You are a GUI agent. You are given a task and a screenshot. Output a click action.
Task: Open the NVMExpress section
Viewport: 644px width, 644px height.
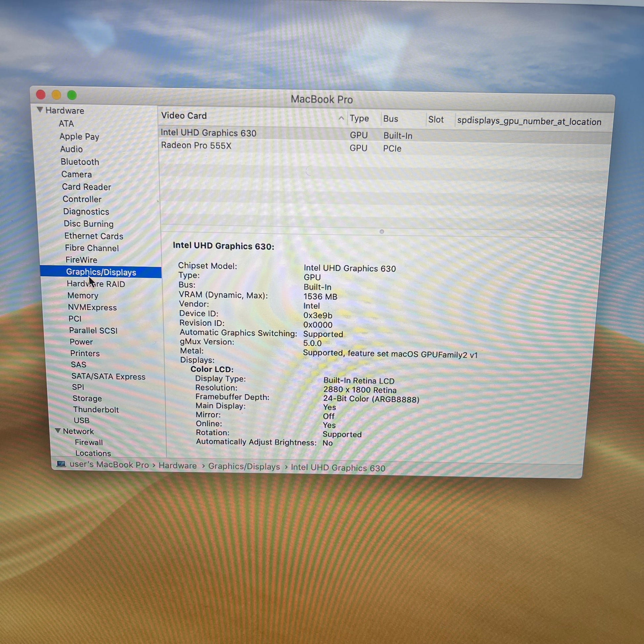pos(92,307)
